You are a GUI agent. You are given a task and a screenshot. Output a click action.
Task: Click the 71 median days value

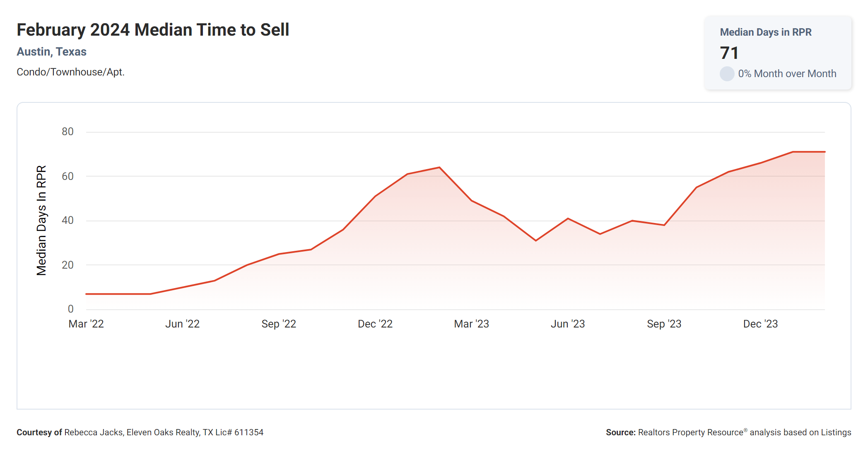[729, 53]
